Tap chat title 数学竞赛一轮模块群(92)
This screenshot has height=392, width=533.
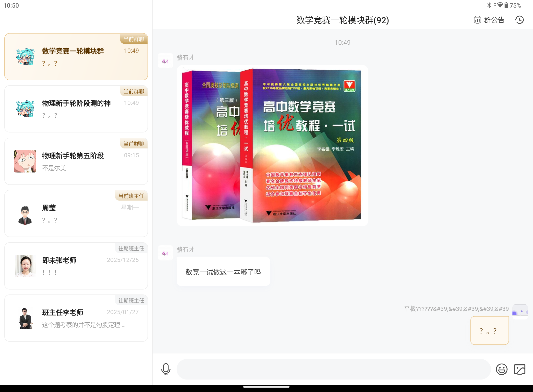pyautogui.click(x=342, y=20)
